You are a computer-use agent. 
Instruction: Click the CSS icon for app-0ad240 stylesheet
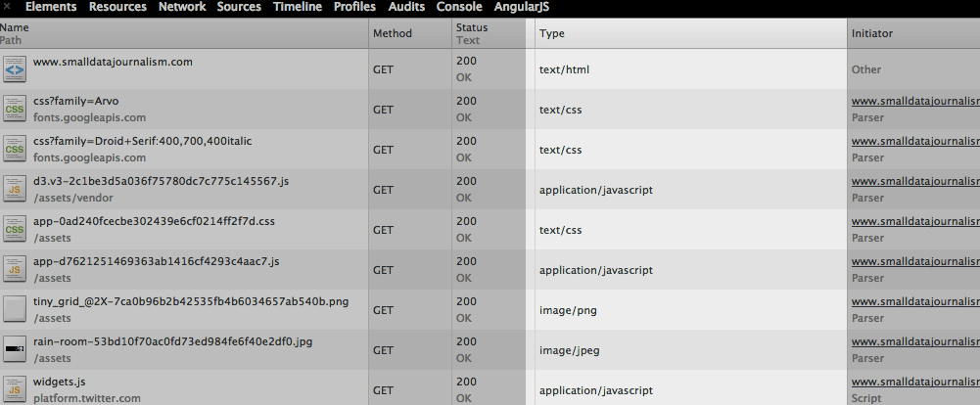pos(15,229)
